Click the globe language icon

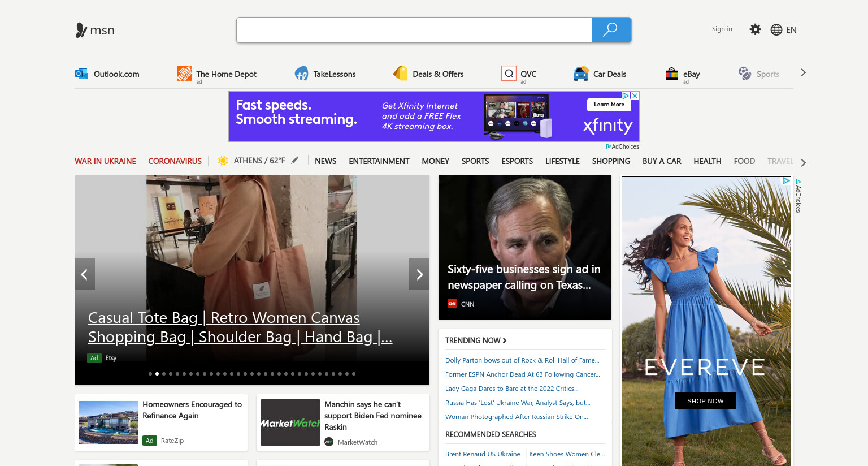(776, 30)
